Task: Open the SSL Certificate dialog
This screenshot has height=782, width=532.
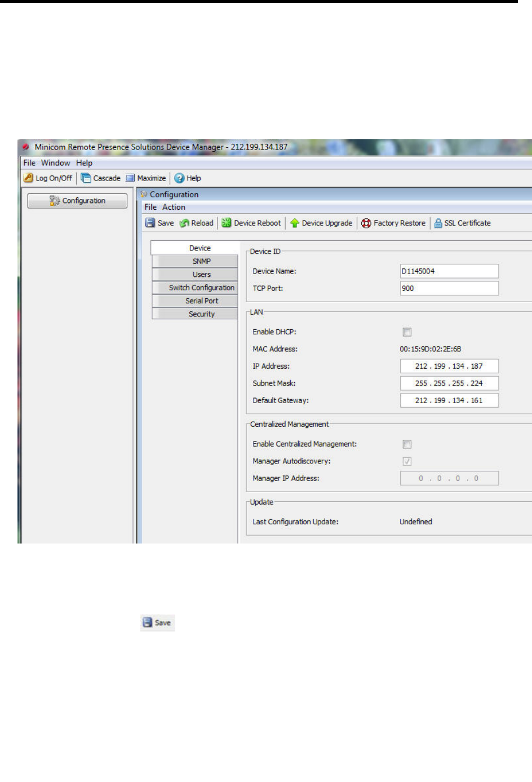Action: pos(462,223)
